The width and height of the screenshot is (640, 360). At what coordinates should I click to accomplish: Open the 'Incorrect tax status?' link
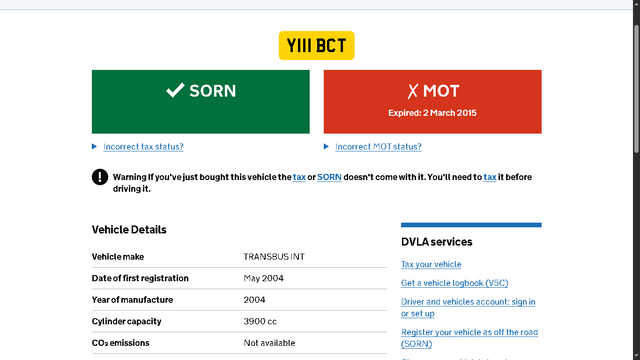click(x=143, y=147)
